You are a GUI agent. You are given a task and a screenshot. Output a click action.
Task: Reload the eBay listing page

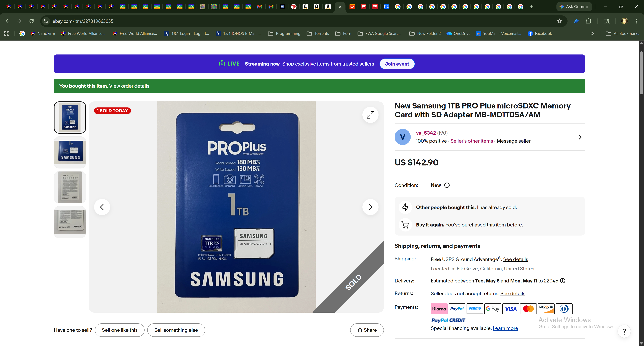[x=32, y=21]
